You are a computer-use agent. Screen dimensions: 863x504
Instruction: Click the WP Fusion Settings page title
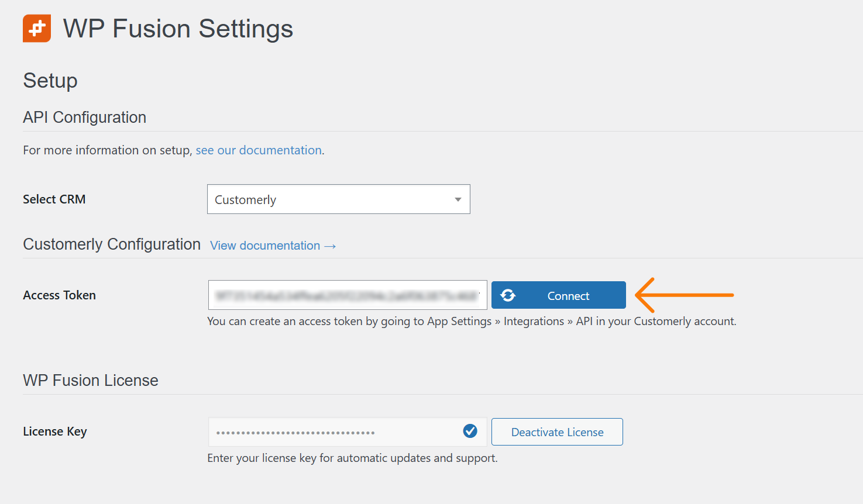178,29
